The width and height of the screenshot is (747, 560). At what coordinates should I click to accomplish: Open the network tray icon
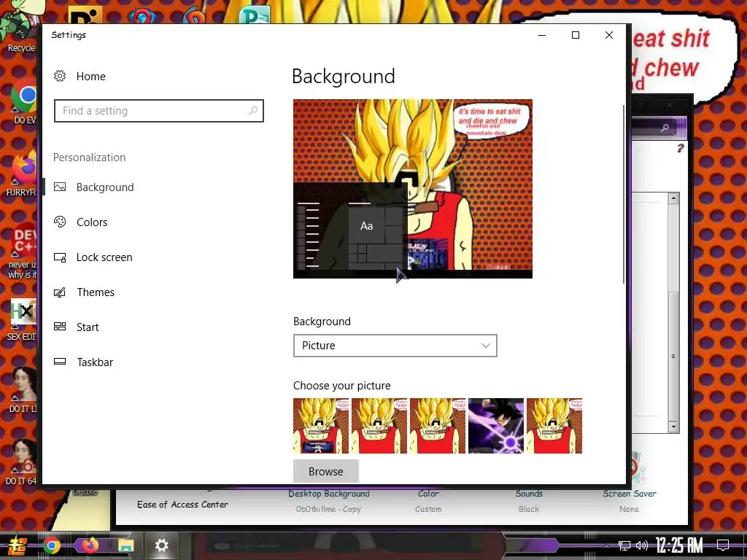click(x=624, y=545)
